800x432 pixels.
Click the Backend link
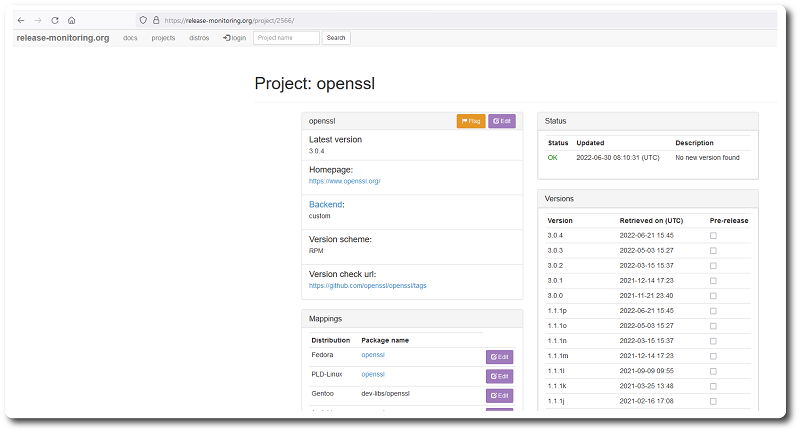(x=326, y=205)
